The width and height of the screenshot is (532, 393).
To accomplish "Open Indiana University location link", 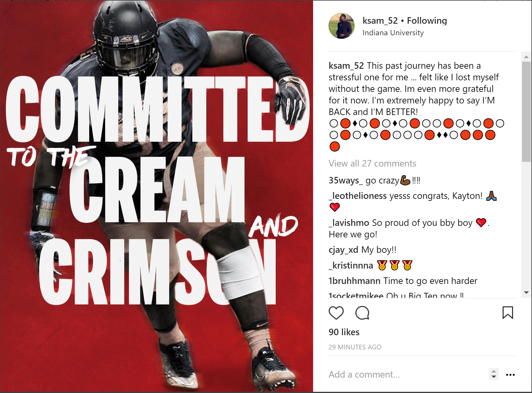I will (x=393, y=33).
